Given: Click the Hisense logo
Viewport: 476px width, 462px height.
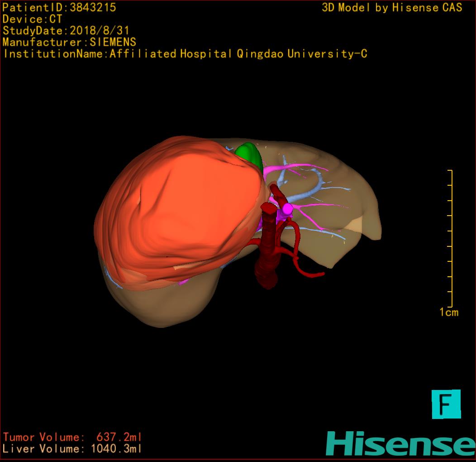Looking at the screenshot, I should [400, 443].
